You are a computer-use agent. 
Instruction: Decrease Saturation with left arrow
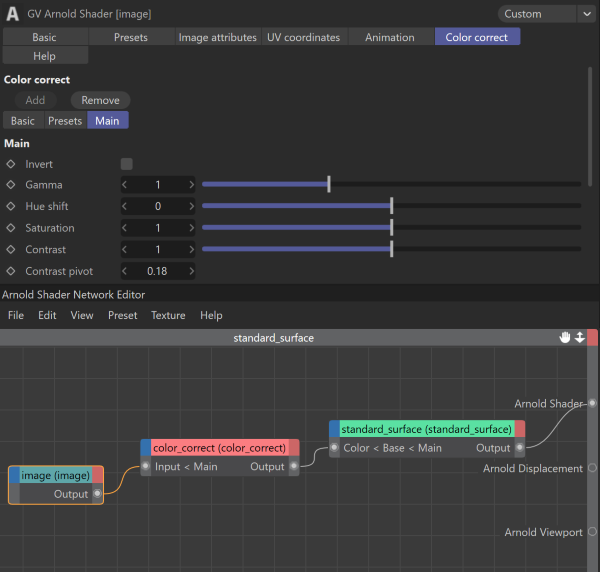[125, 228]
